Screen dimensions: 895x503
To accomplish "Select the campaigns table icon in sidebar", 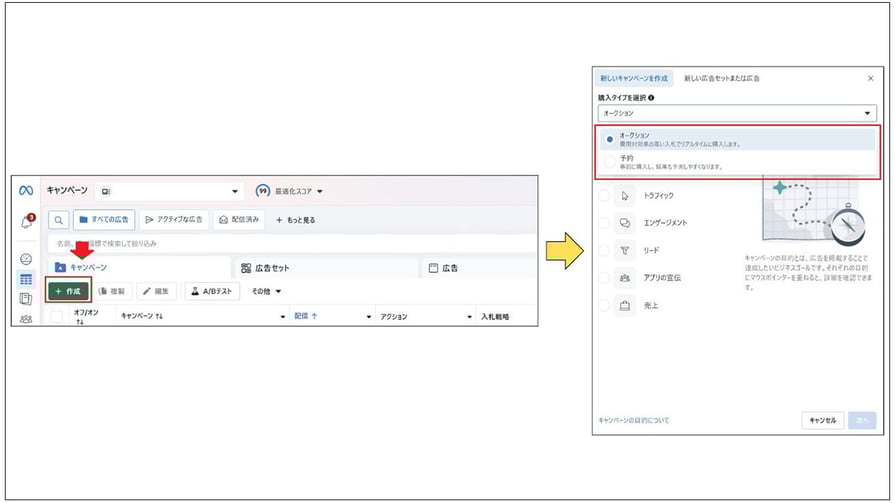I will tap(26, 279).
